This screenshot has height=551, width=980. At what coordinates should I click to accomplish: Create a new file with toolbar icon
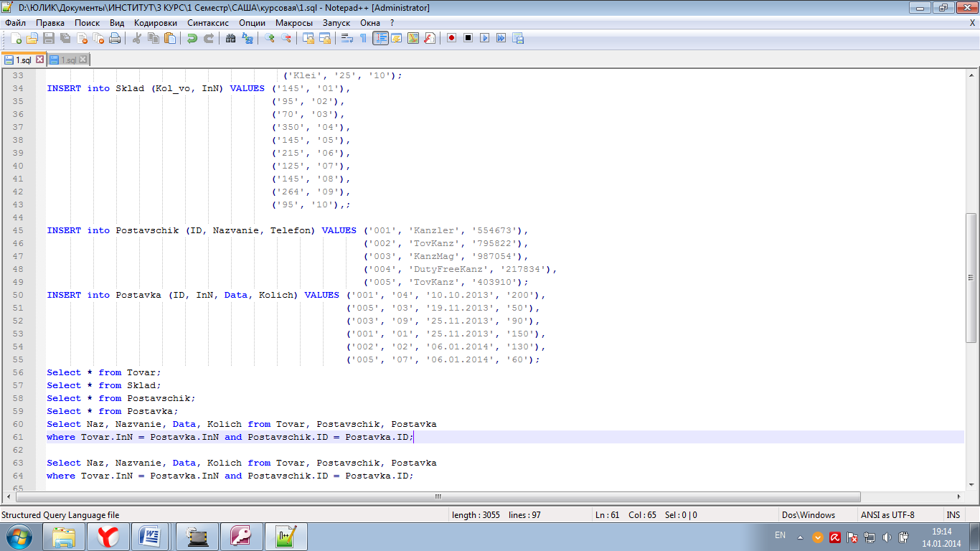16,38
